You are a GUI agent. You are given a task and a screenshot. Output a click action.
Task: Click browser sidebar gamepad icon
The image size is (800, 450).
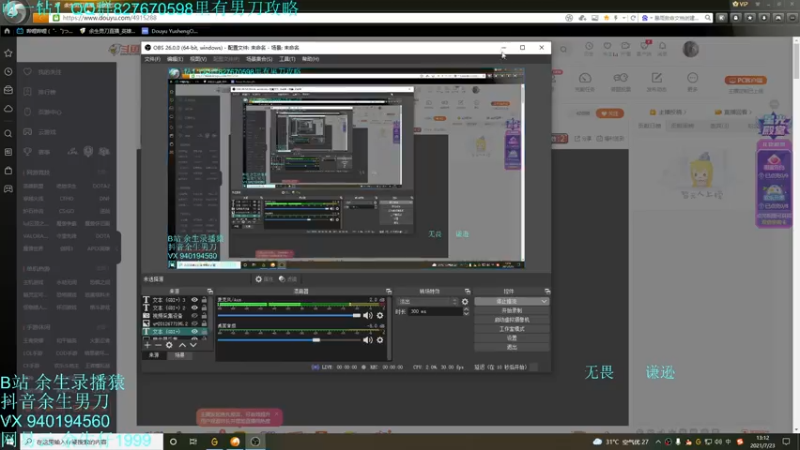(8, 189)
